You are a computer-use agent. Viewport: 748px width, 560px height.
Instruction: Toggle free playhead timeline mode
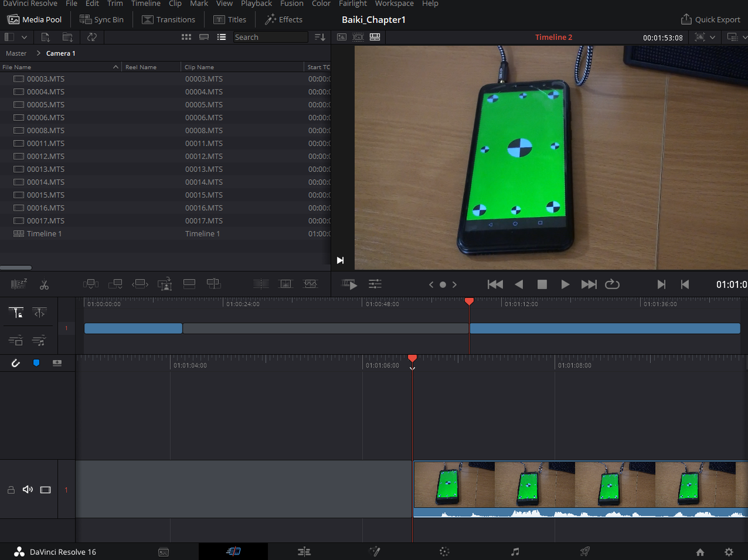(x=39, y=313)
